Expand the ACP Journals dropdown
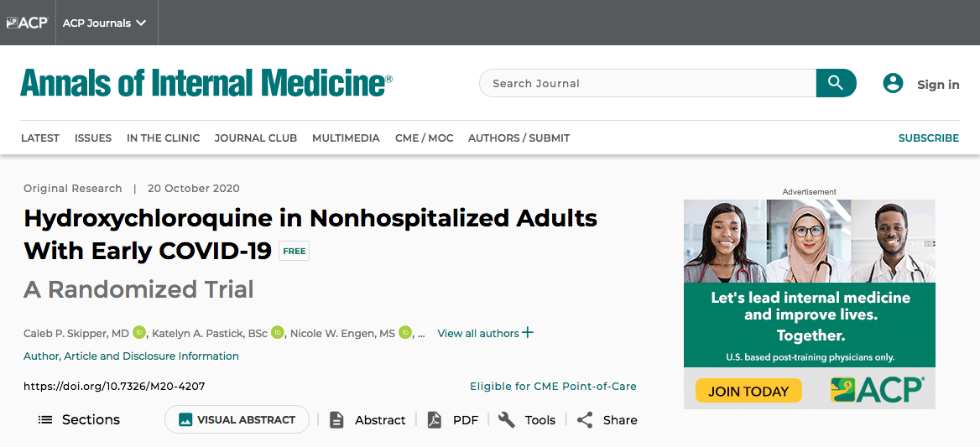 pos(105,23)
